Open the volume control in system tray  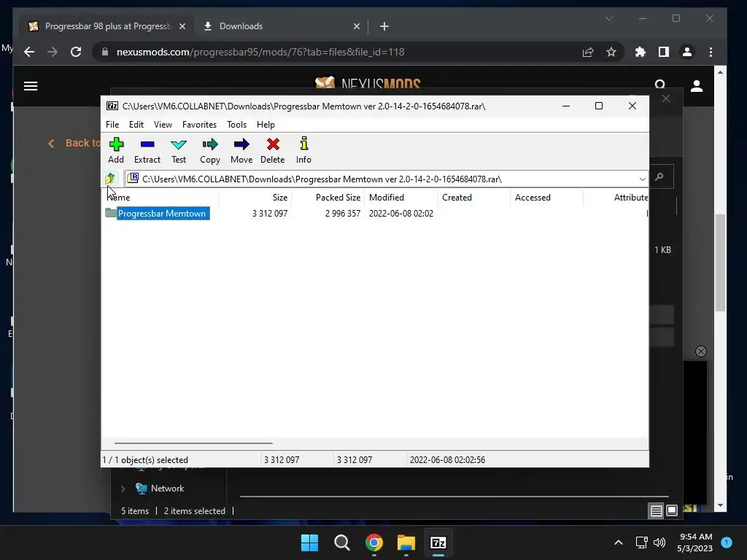(659, 542)
